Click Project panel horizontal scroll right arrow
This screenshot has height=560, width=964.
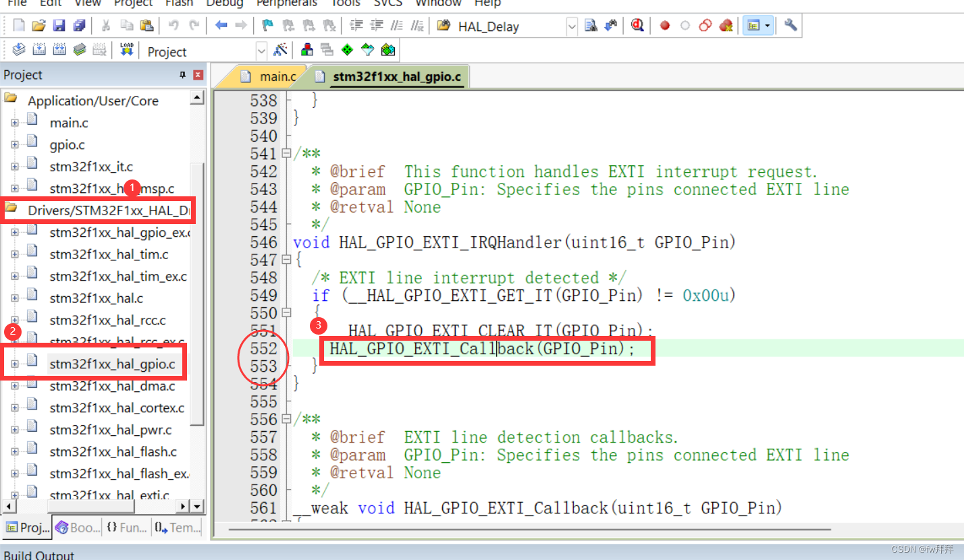[183, 506]
